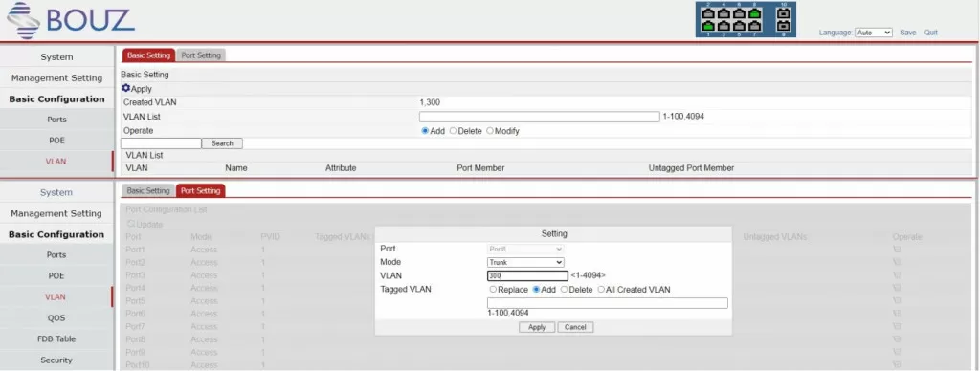Click the green port 1 icon
This screenshot has height=371, width=980.
click(x=708, y=26)
